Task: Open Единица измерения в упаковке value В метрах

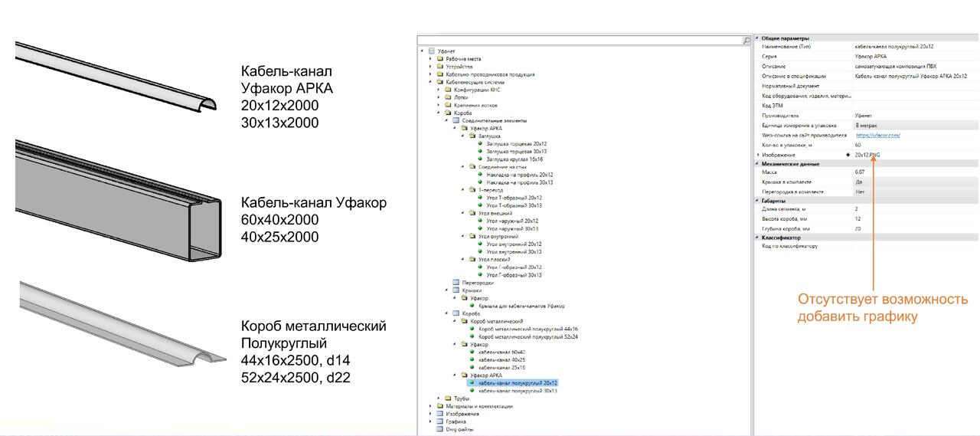Action: tap(916, 124)
